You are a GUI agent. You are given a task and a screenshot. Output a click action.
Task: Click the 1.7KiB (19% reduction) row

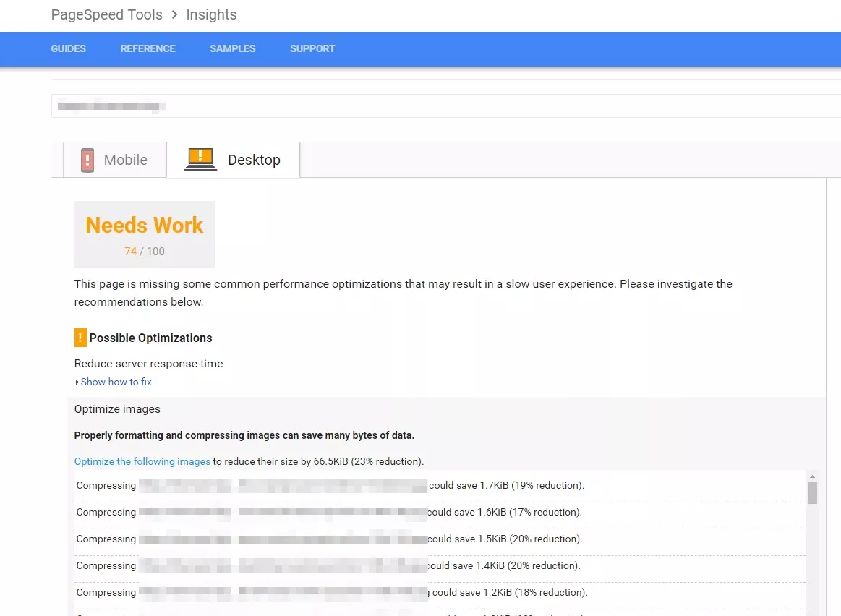point(440,486)
